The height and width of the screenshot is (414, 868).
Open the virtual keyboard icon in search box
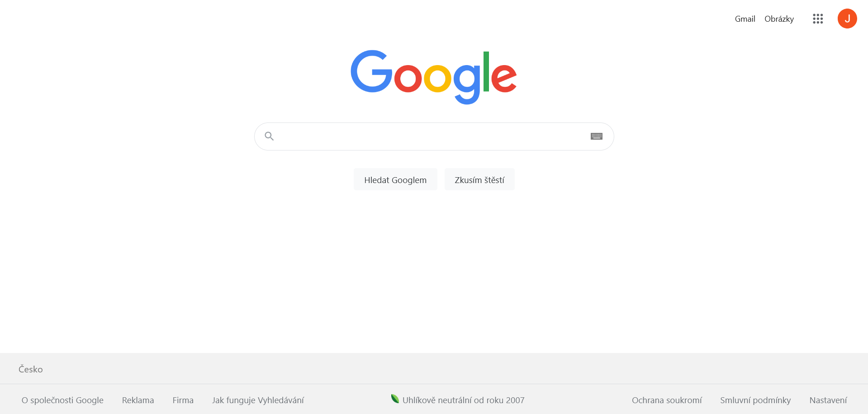pyautogui.click(x=597, y=136)
